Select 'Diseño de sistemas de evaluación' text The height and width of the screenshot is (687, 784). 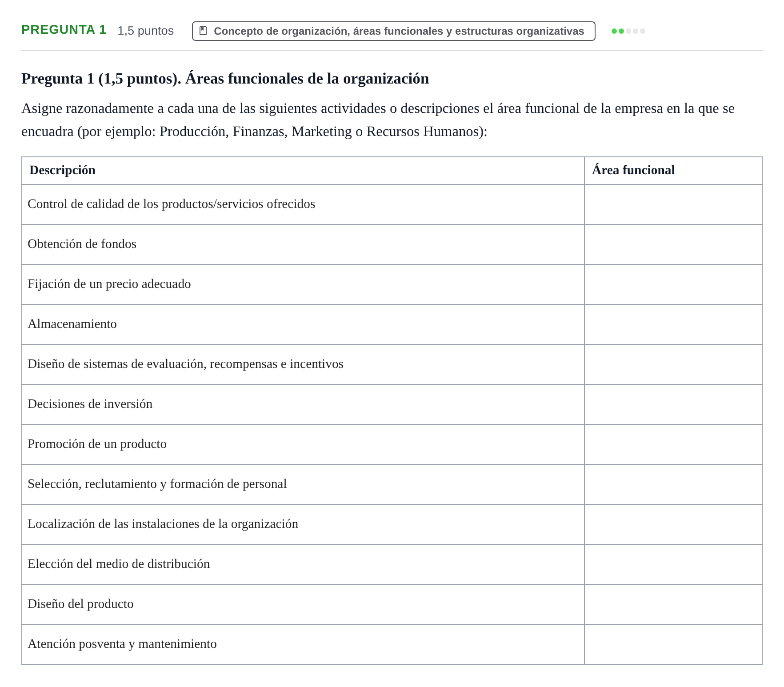(185, 364)
